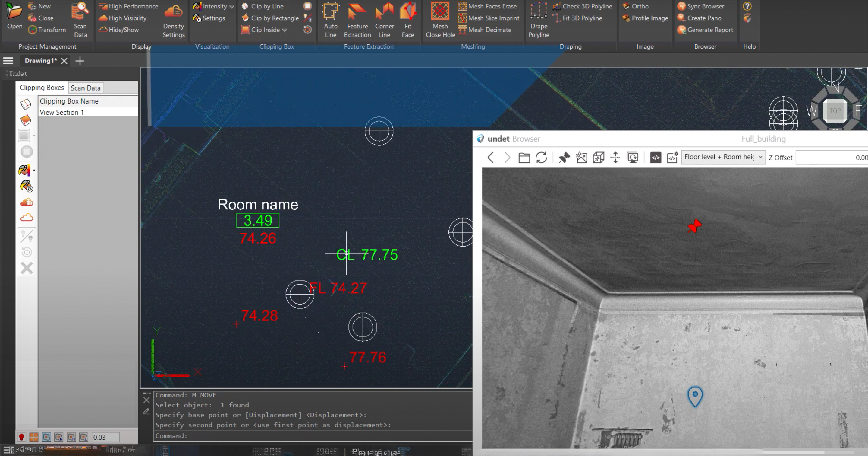Viewport: 868px width, 456px height.
Task: Toggle the dark code view button
Action: click(x=656, y=158)
